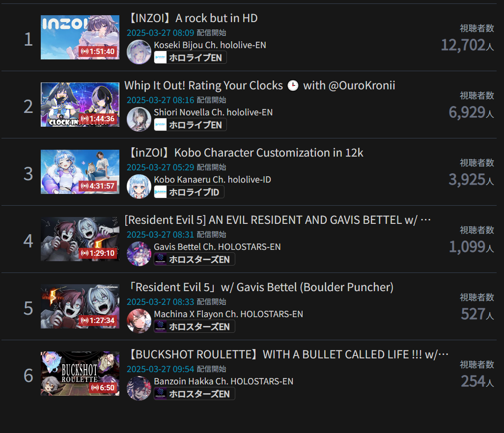Click Banzoin Hakka channel avatar icon
The height and width of the screenshot is (433, 504).
(139, 388)
